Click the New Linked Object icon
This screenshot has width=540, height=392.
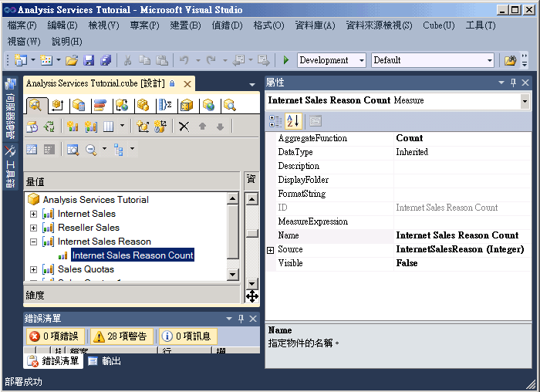(x=160, y=127)
